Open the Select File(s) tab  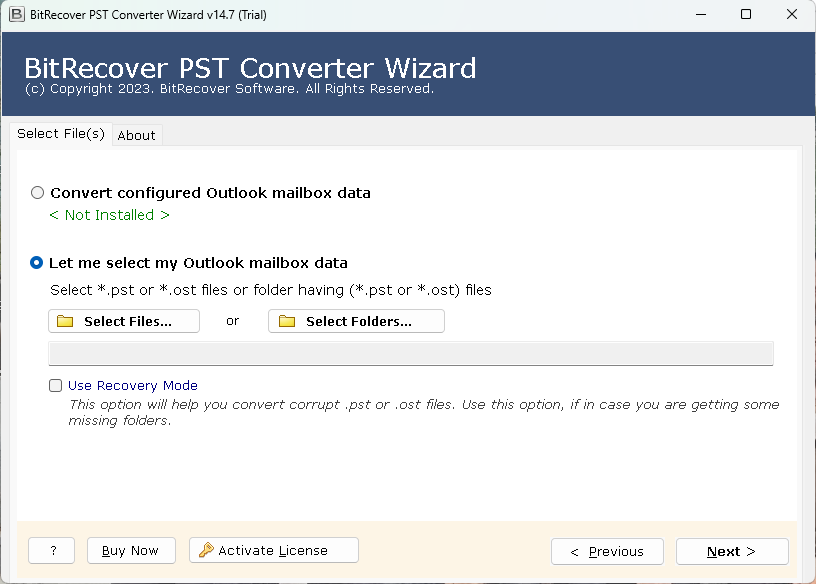coord(61,134)
